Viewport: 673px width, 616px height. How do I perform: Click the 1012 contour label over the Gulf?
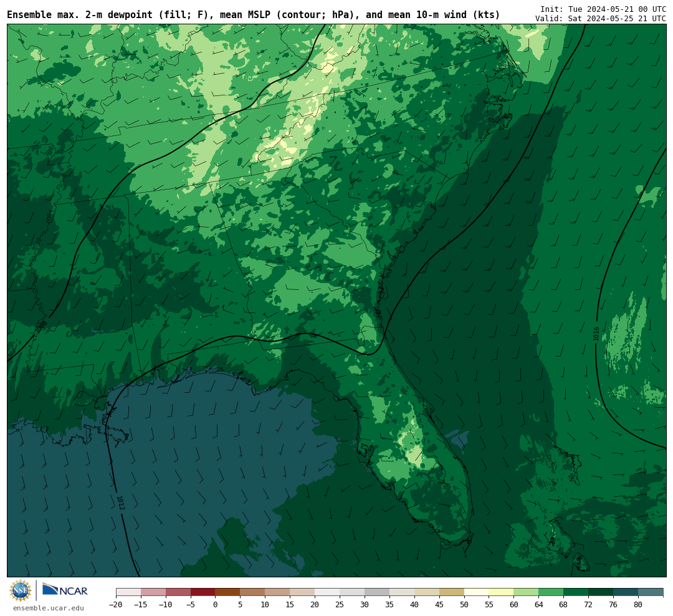point(121,503)
